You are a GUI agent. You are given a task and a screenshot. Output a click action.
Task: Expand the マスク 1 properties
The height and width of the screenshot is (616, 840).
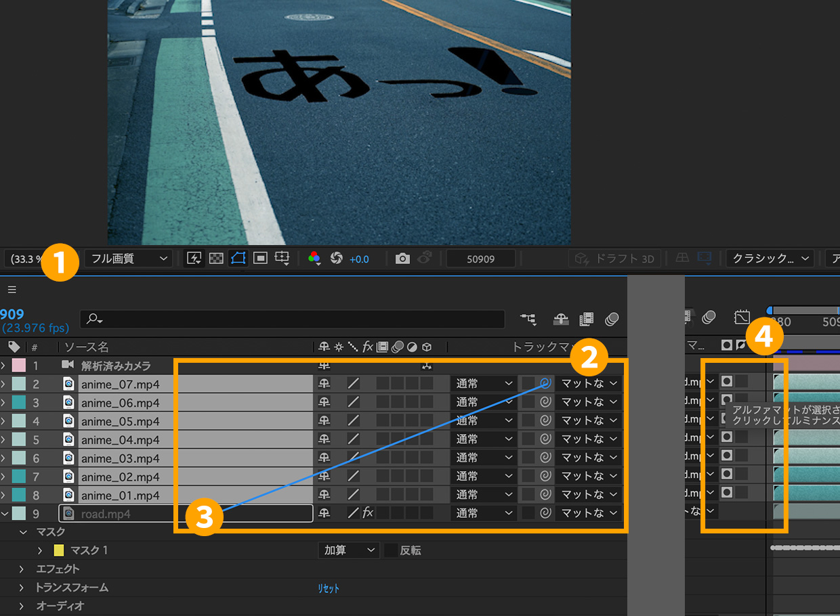(39, 550)
